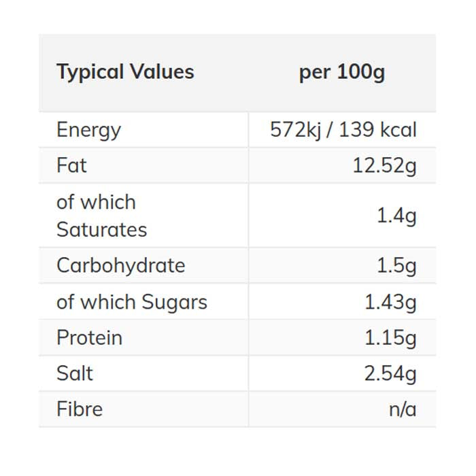Click the 572kj energy figure

click(x=295, y=130)
